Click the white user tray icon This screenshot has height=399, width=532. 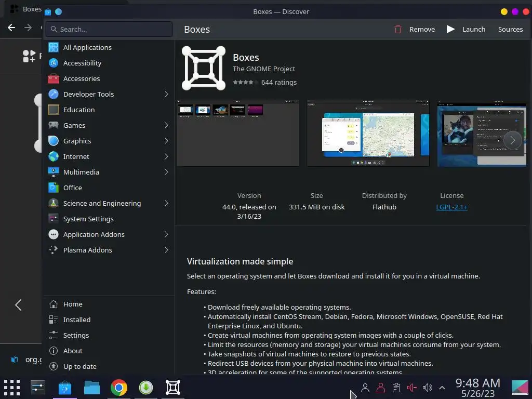point(365,388)
